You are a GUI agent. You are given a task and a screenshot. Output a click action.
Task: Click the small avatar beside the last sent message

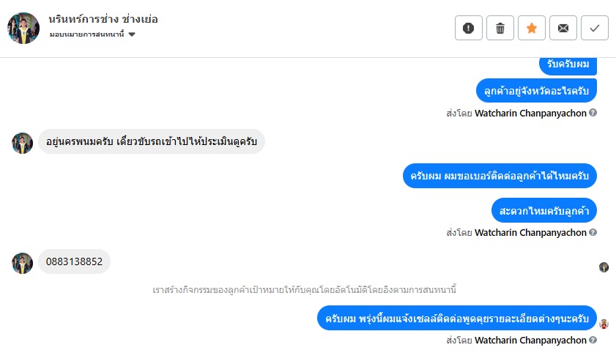604,324
